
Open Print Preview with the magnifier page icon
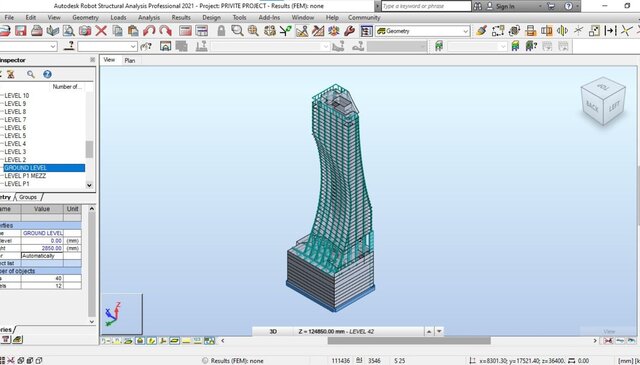69,31
